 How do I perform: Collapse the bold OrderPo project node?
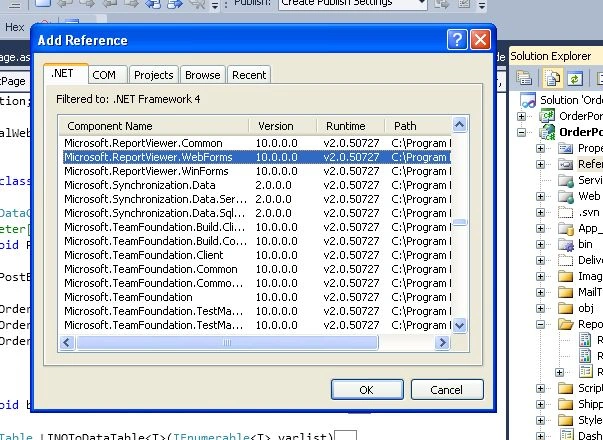point(521,132)
